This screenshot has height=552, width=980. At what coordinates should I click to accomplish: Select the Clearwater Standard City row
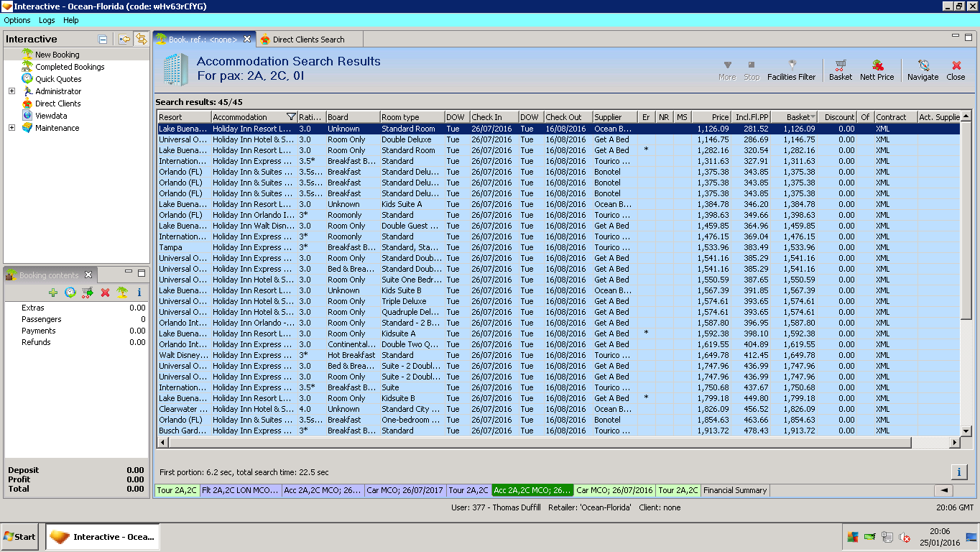558,409
